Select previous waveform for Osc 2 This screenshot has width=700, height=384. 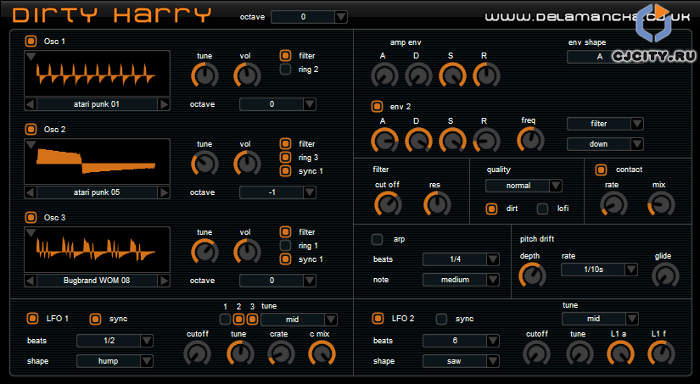(30, 192)
